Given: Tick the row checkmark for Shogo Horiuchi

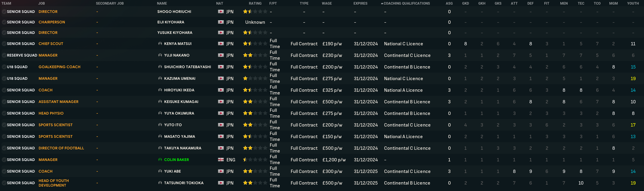Looking at the screenshot, I should tap(4, 12).
